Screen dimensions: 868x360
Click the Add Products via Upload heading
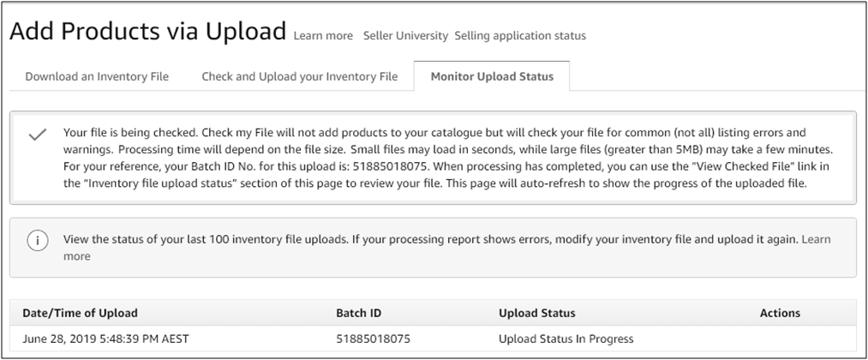point(147,32)
